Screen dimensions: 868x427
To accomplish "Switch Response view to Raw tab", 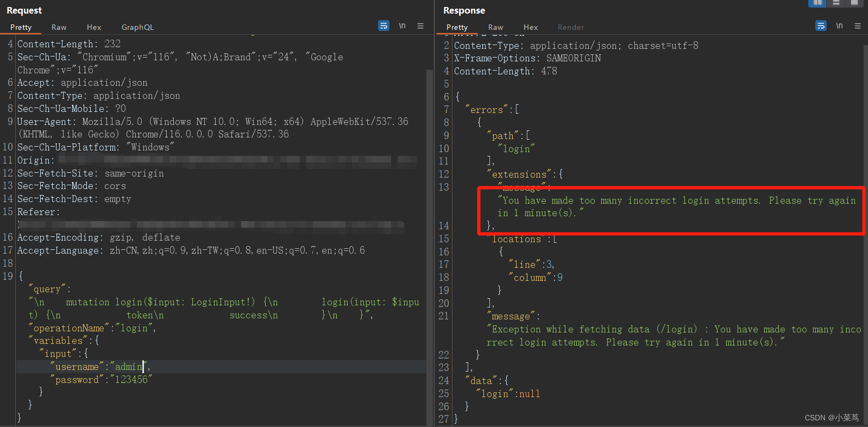I will (x=495, y=27).
